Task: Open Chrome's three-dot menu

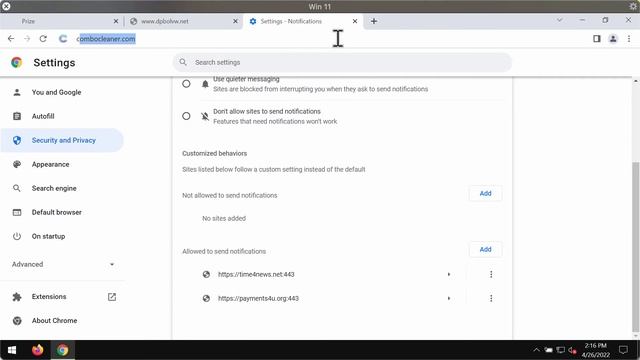Action: coord(629,39)
